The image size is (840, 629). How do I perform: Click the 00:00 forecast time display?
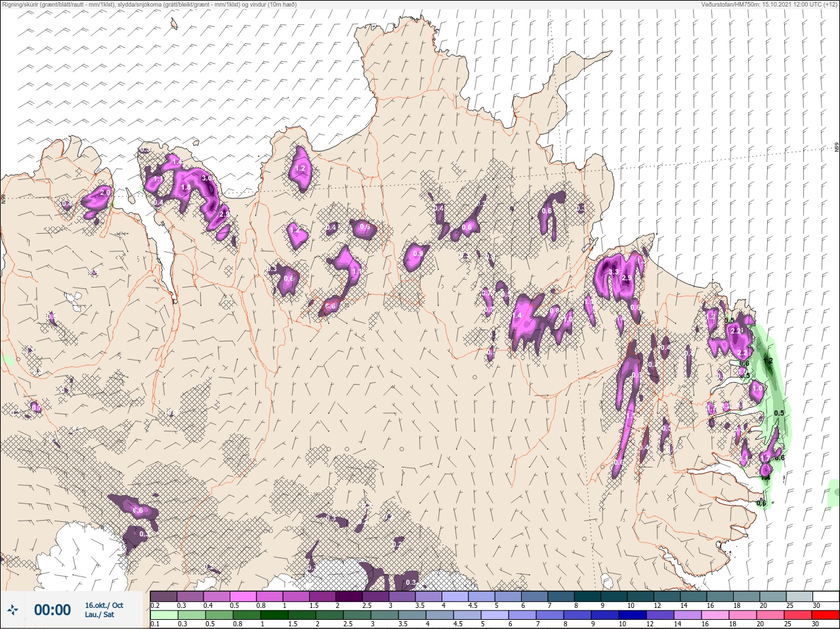point(52,610)
